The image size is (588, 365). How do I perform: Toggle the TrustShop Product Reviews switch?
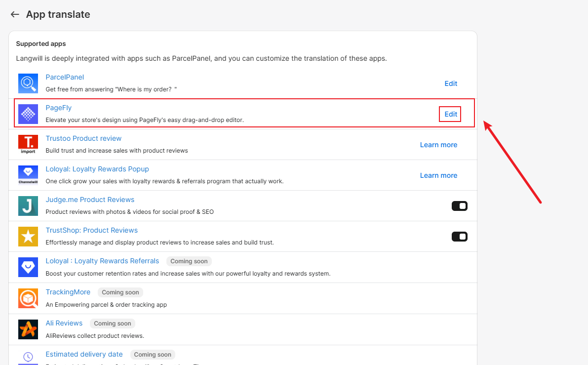[x=459, y=237]
